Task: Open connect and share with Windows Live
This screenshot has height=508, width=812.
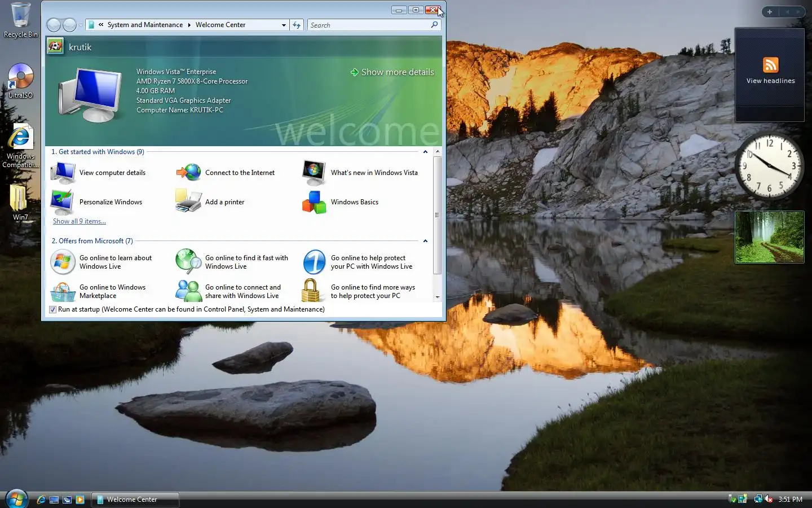Action: (228, 291)
